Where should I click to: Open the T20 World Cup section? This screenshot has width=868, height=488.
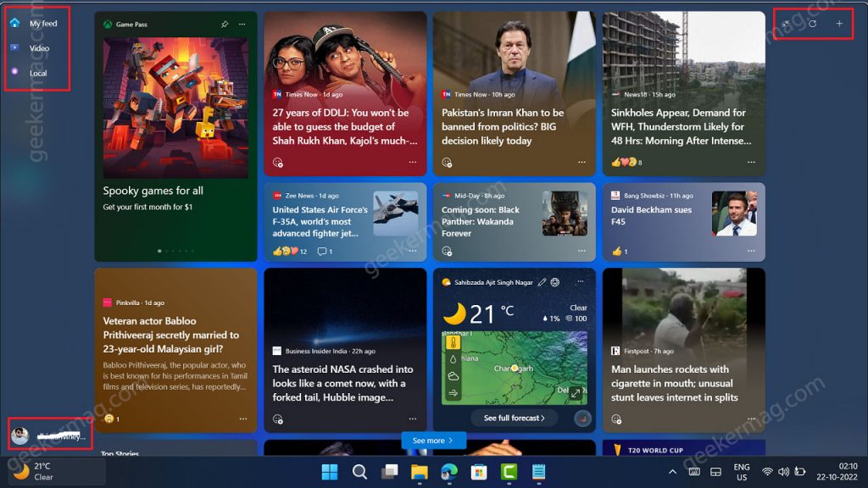[655, 451]
